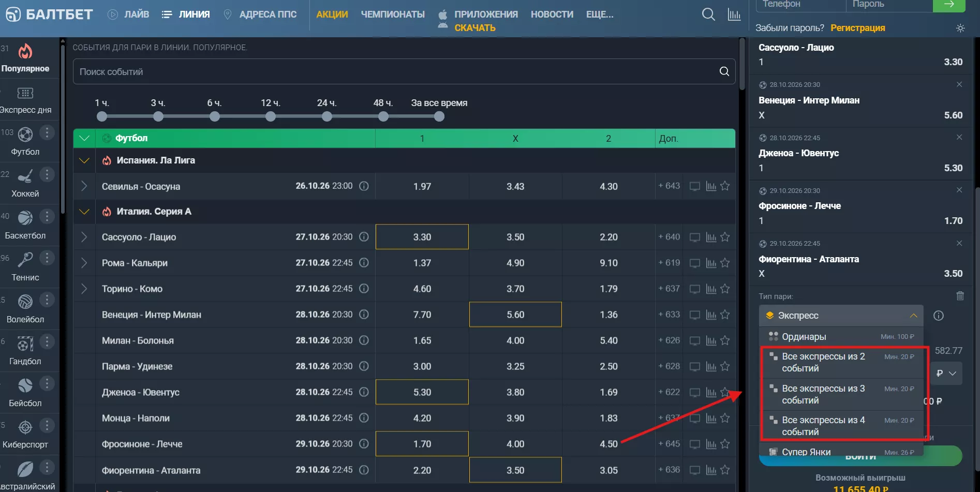Screen dimensions: 980x492
Task: Set time filter slider to 12 ч.
Action: 271,116
